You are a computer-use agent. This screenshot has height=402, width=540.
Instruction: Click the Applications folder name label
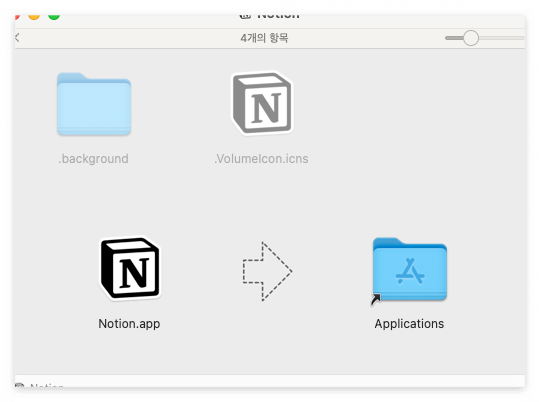409,324
